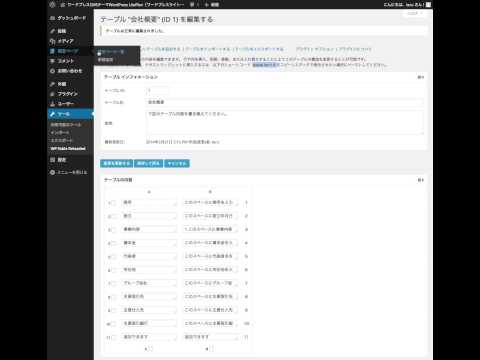Choose the second Pages flyout item, Add New
The width and height of the screenshot is (480, 360).
(105, 60)
